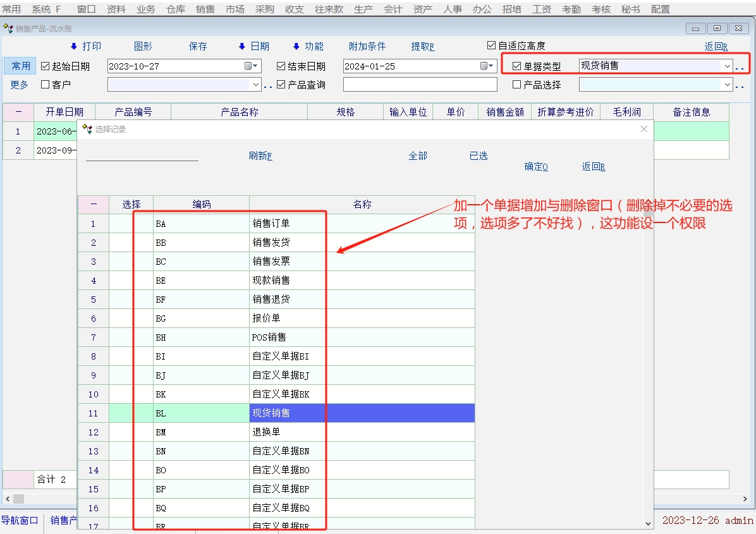
Task: Close the 选择记录 dialog with X
Action: click(644, 129)
